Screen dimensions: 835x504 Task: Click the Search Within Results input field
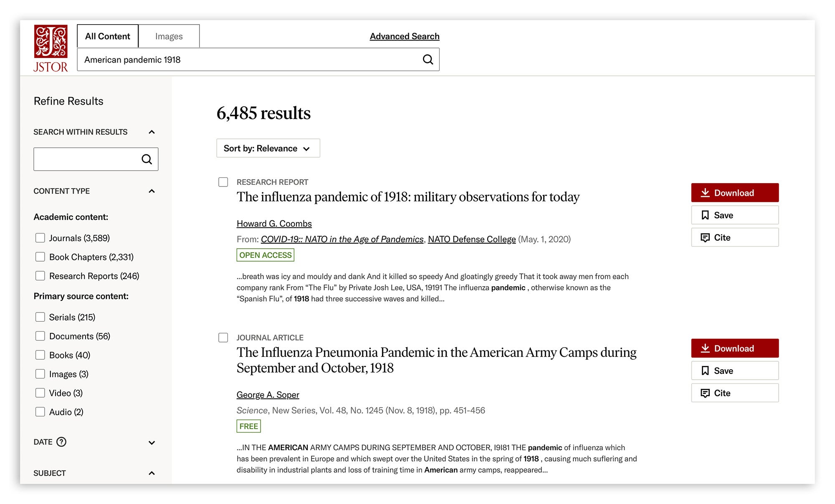[96, 159]
